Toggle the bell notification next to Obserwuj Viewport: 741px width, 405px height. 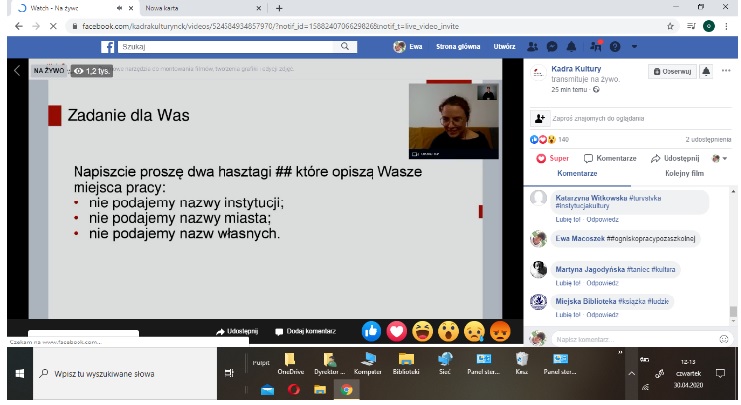point(705,72)
